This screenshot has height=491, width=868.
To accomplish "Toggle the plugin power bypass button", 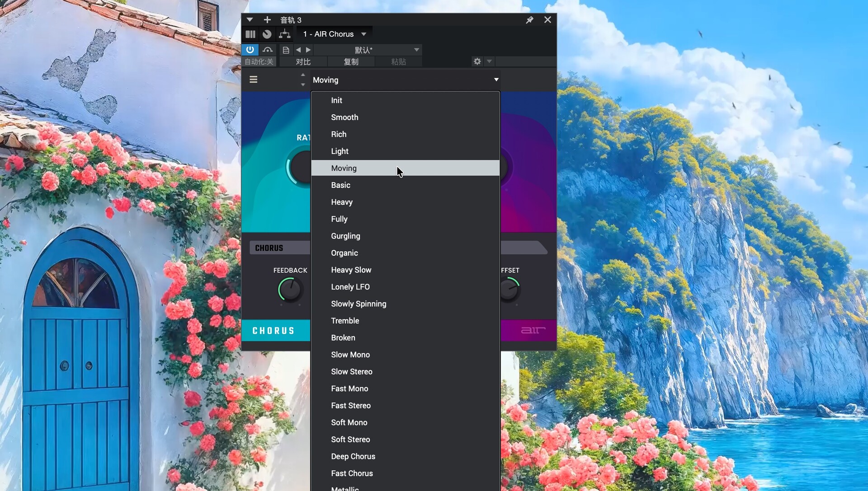I will pyautogui.click(x=250, y=50).
